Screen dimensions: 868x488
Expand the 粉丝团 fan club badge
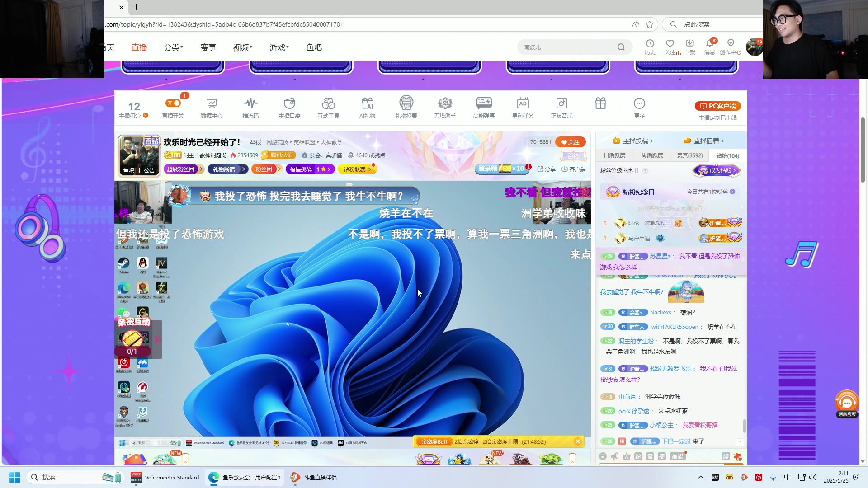(x=267, y=169)
